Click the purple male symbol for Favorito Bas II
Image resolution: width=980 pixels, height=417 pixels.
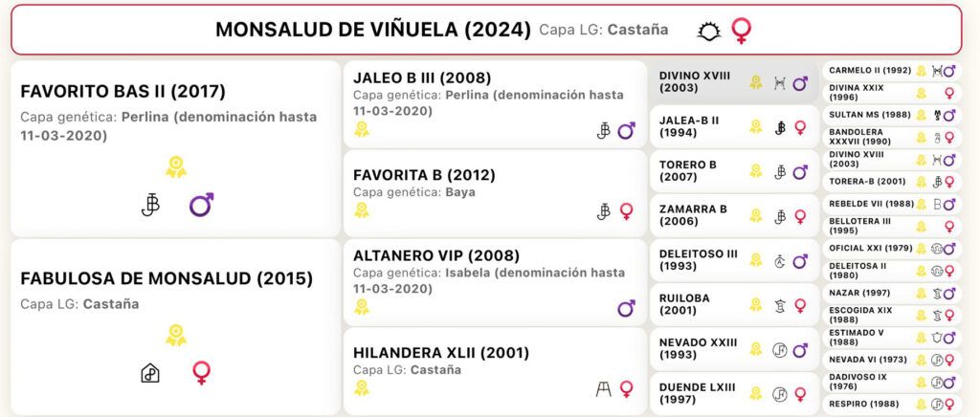pos(201,204)
